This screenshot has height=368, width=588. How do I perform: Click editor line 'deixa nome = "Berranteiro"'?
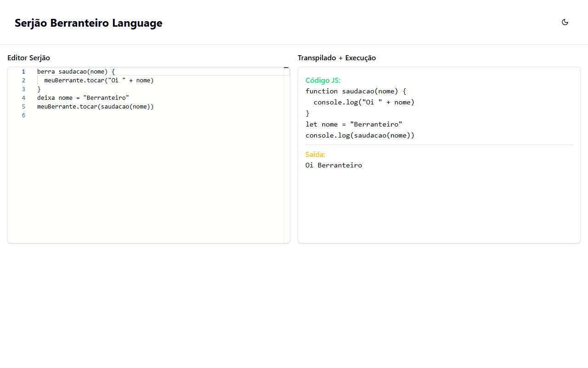[83, 98]
